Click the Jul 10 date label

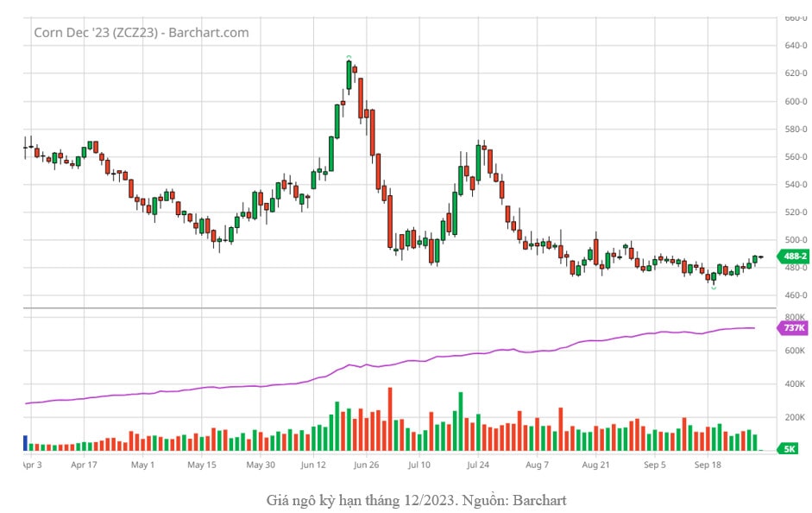pyautogui.click(x=419, y=465)
